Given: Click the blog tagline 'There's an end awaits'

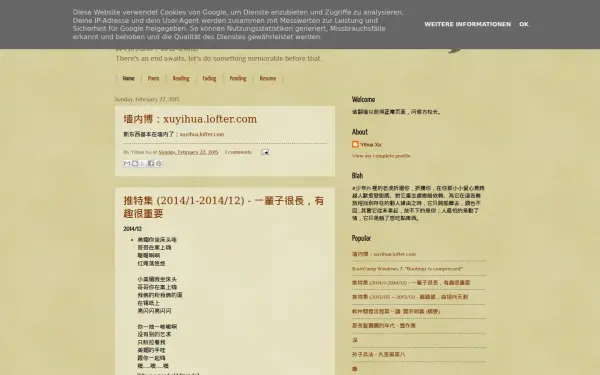Looking at the screenshot, I should [218, 59].
